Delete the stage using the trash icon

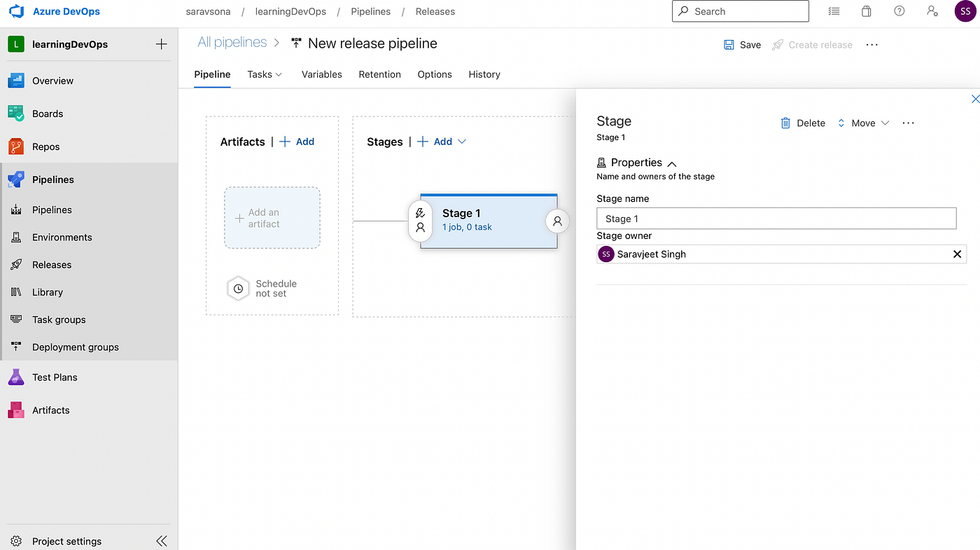point(785,123)
